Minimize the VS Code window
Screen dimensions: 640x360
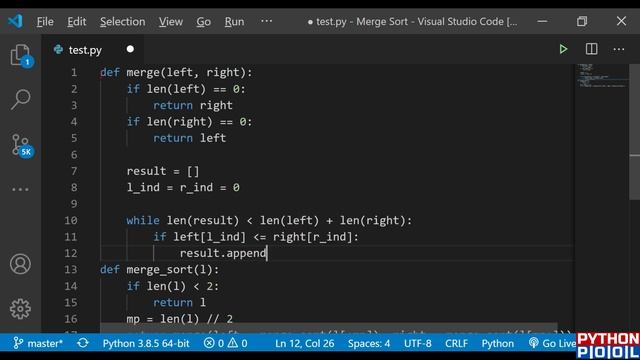pos(542,21)
